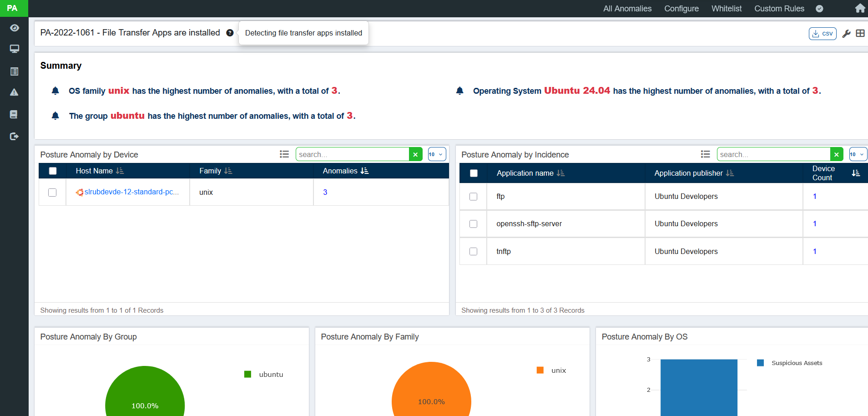Open column list icon in Posture Anomaly by Device

(284, 154)
